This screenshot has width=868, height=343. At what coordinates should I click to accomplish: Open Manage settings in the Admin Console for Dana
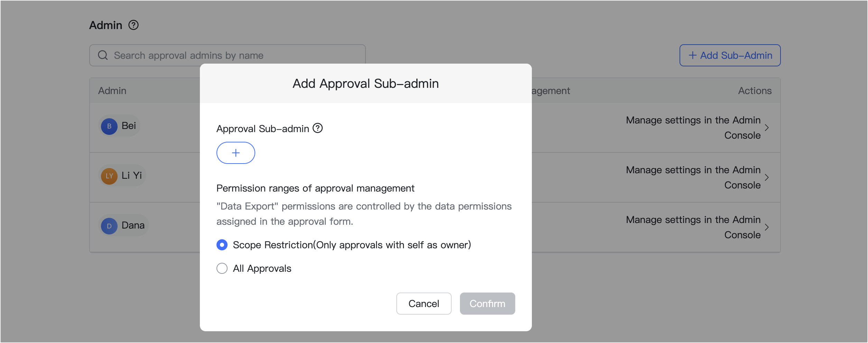point(693,227)
